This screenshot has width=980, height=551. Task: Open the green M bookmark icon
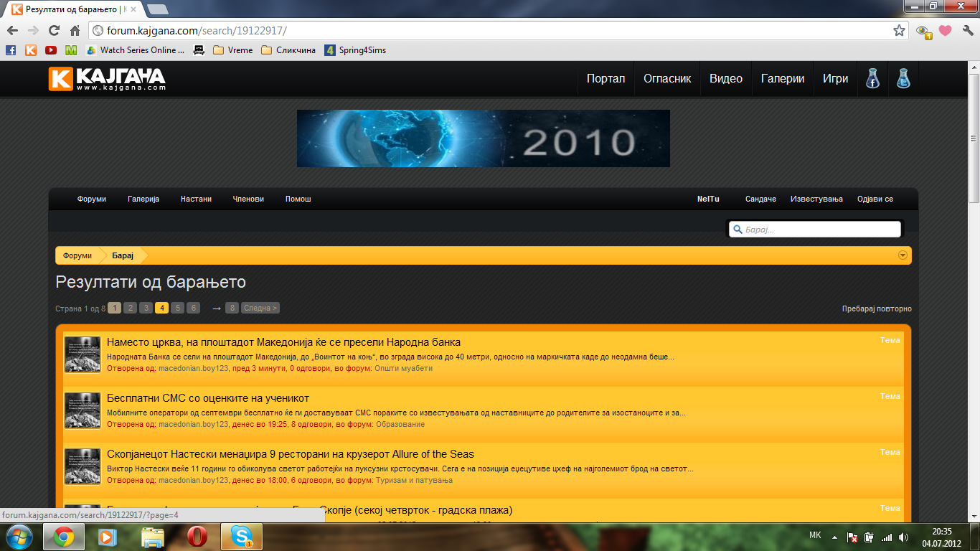click(x=71, y=50)
